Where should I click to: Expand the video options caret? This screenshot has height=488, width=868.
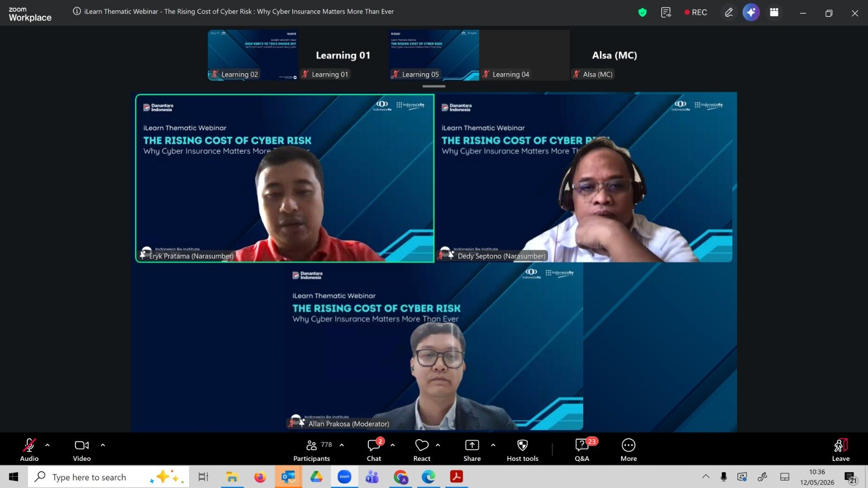pos(103,445)
